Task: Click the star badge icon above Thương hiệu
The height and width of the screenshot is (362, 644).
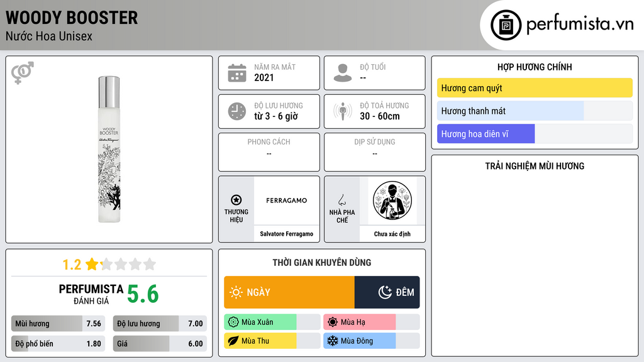Action: pos(236,200)
